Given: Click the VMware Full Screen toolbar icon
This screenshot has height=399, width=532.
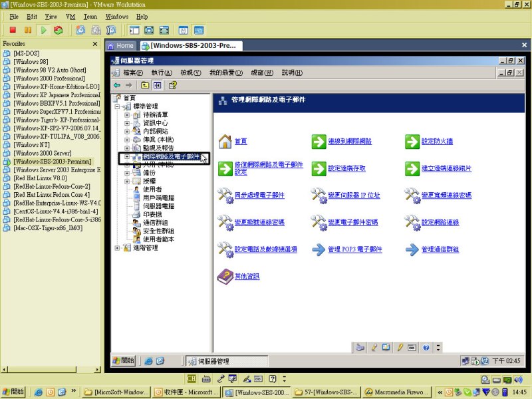Looking at the screenshot, I should (149, 30).
